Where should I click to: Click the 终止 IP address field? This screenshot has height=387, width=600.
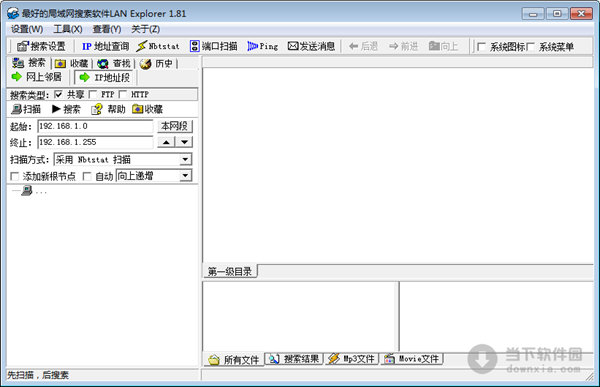[95, 142]
